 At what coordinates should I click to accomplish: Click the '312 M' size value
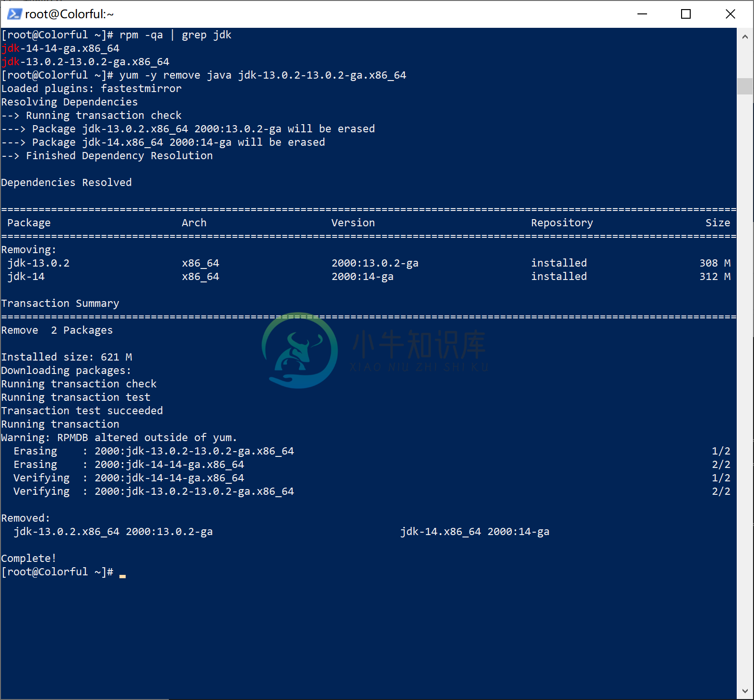(x=715, y=277)
